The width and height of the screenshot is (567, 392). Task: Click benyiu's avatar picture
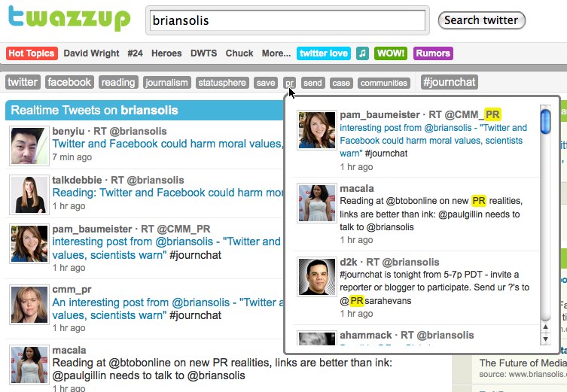(29, 146)
